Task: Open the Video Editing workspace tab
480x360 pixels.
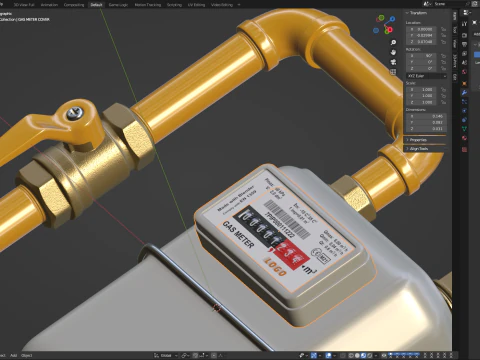Action: click(222, 5)
